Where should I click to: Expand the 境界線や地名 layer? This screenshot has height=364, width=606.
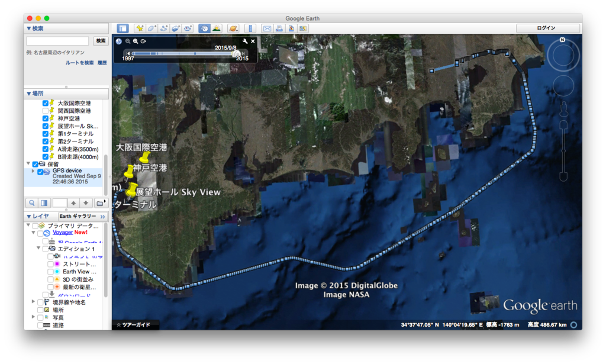(x=33, y=302)
